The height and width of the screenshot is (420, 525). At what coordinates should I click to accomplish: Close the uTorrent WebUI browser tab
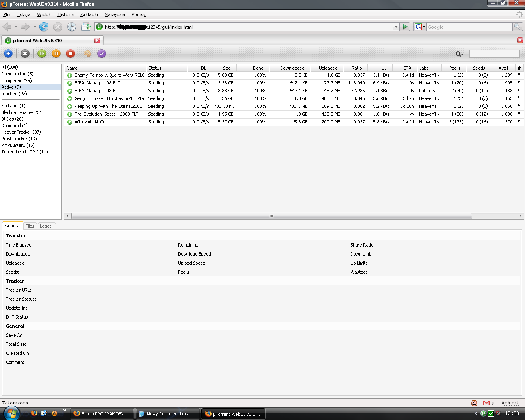tap(97, 41)
